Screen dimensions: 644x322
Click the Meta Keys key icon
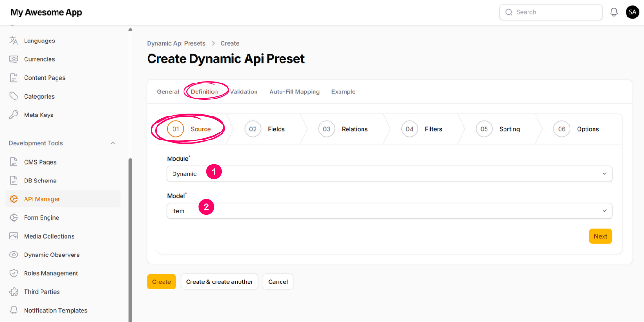pos(14,115)
